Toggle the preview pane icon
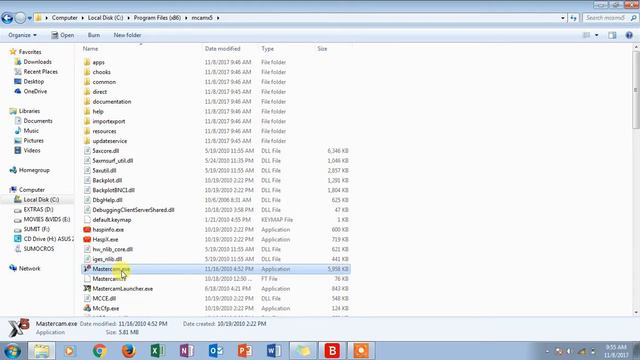This screenshot has width=640, height=360. [x=612, y=36]
